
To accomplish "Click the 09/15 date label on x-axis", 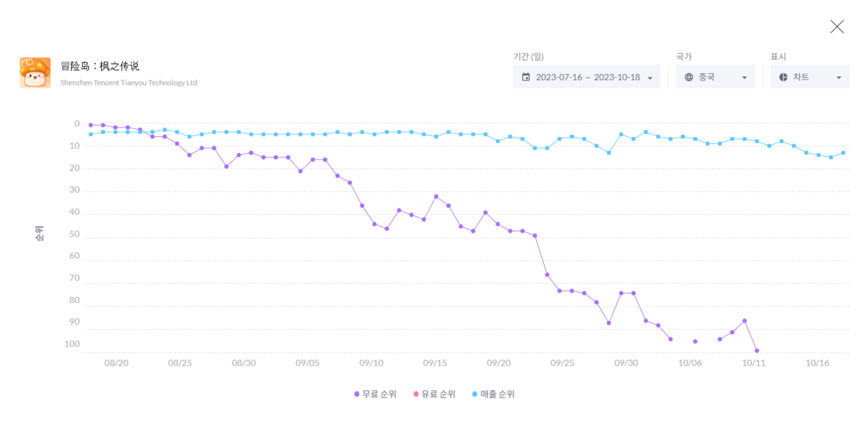I will click(435, 363).
